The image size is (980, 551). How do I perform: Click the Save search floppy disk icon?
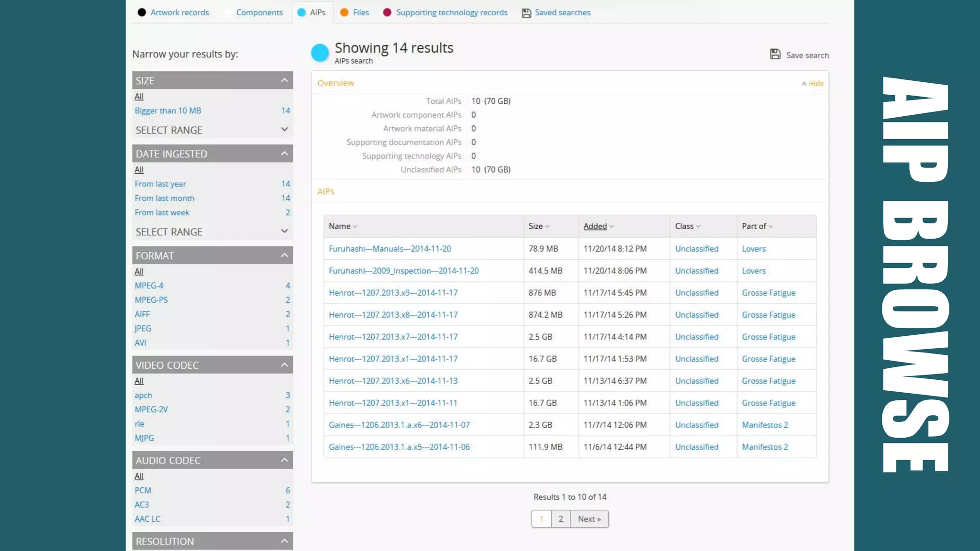[775, 54]
